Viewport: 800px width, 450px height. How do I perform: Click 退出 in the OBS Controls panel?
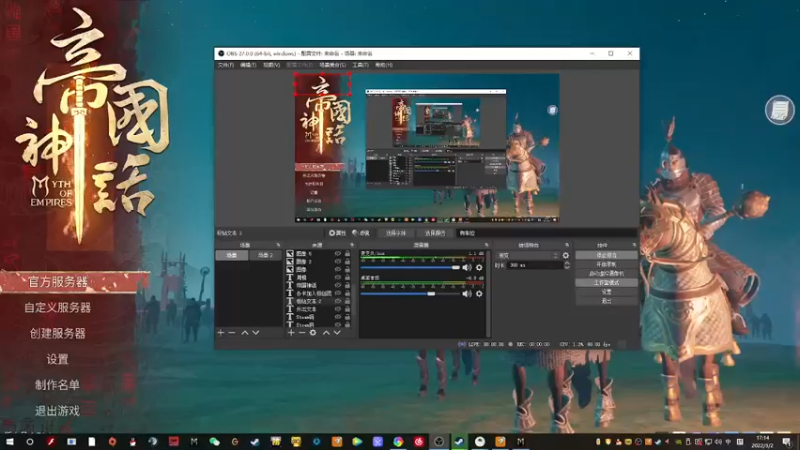[606, 301]
